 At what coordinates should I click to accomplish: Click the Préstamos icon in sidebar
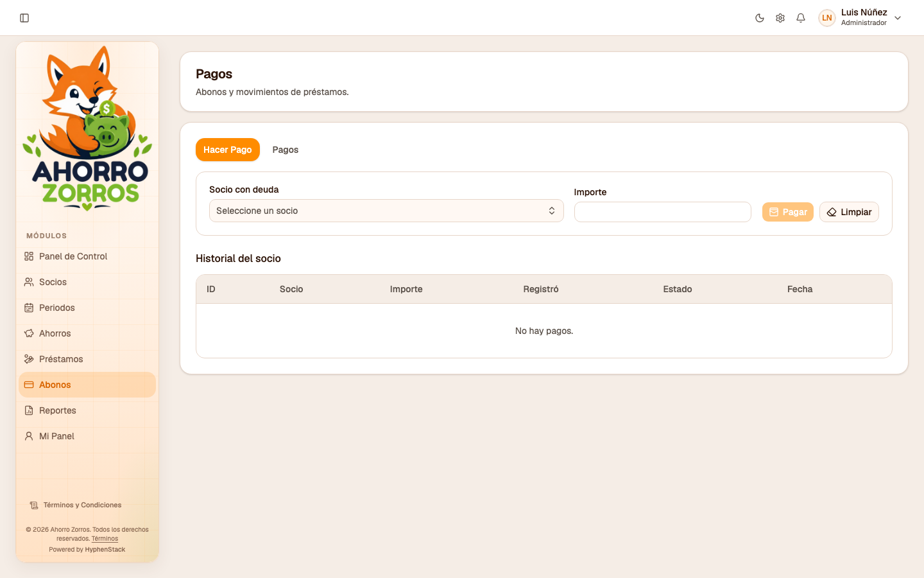(x=29, y=359)
